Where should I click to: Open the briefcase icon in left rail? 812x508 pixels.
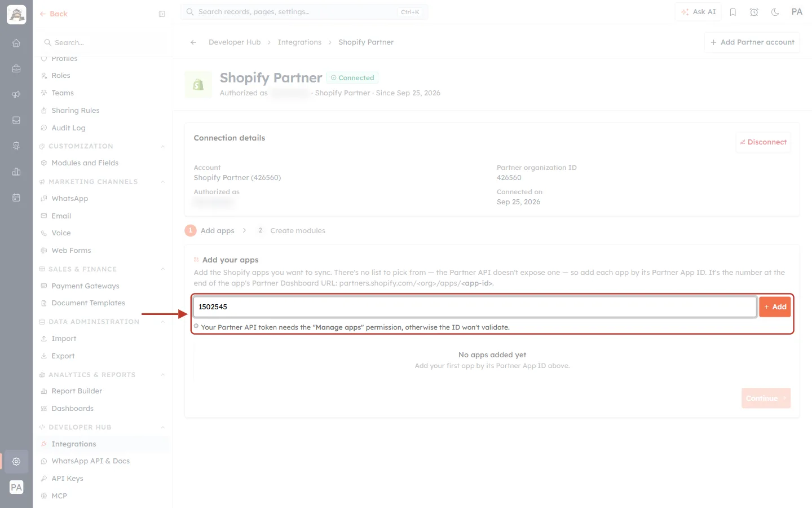pos(16,69)
